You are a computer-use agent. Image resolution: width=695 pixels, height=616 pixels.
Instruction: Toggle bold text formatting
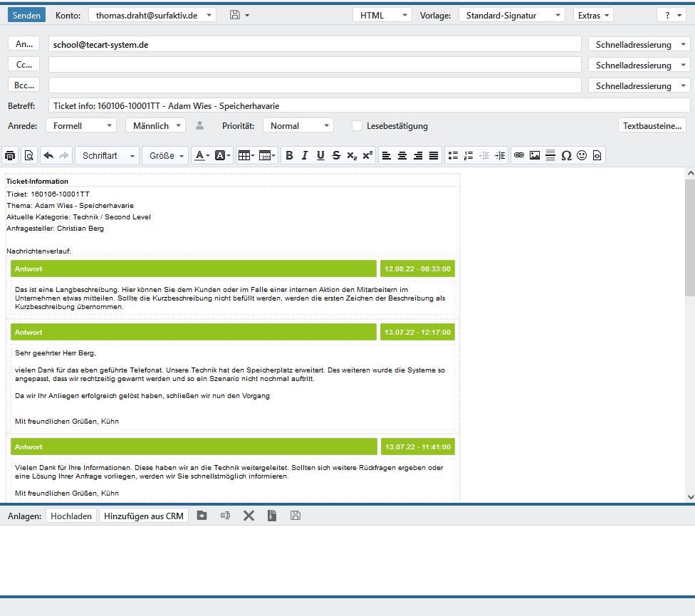[288, 155]
